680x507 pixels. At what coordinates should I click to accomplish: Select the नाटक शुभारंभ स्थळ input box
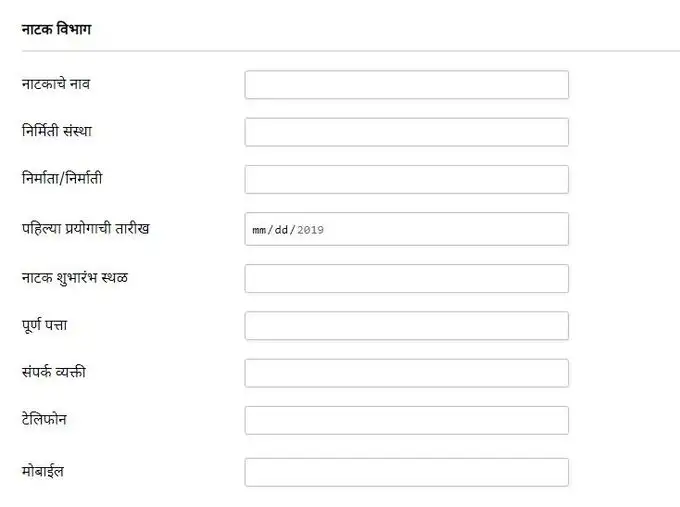[x=406, y=278]
